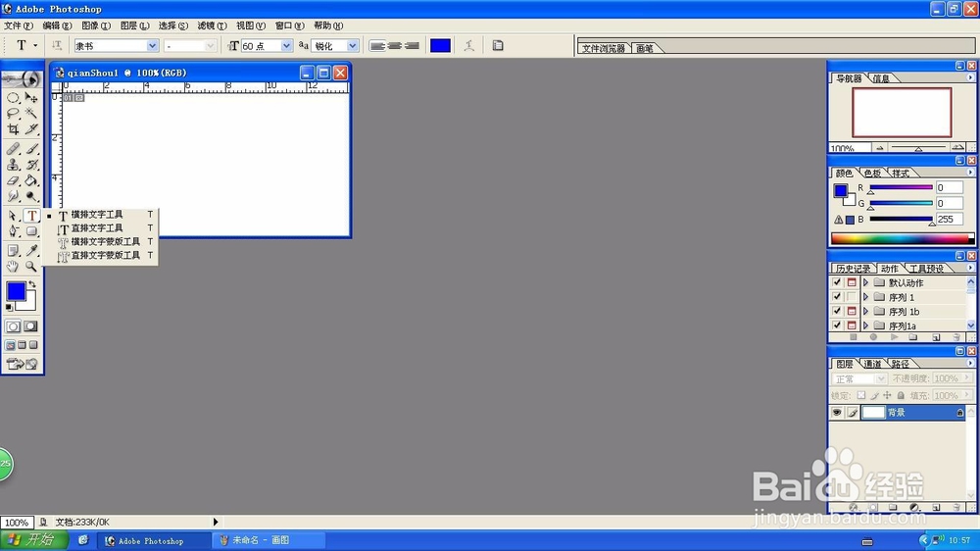Select the Clone Stamp tool
980x551 pixels.
13,165
